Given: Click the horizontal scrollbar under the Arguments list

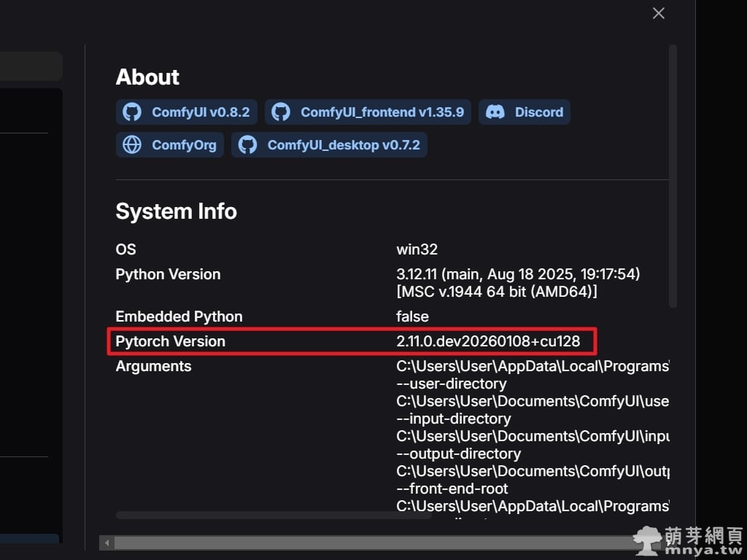Looking at the screenshot, I should point(274,516).
